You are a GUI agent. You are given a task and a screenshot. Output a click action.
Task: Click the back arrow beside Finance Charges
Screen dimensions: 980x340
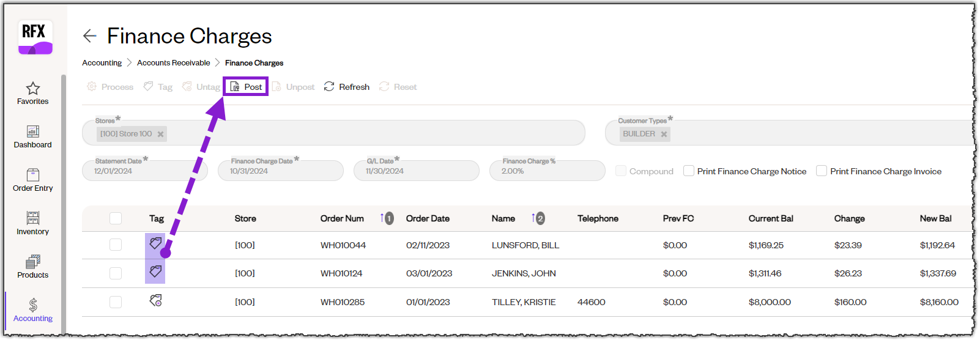coord(90,36)
